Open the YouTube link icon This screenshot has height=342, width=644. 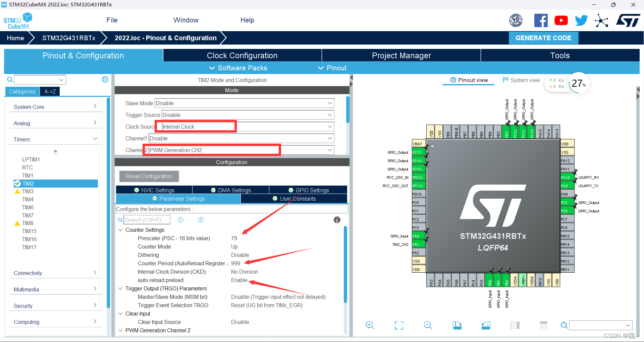[x=561, y=21]
